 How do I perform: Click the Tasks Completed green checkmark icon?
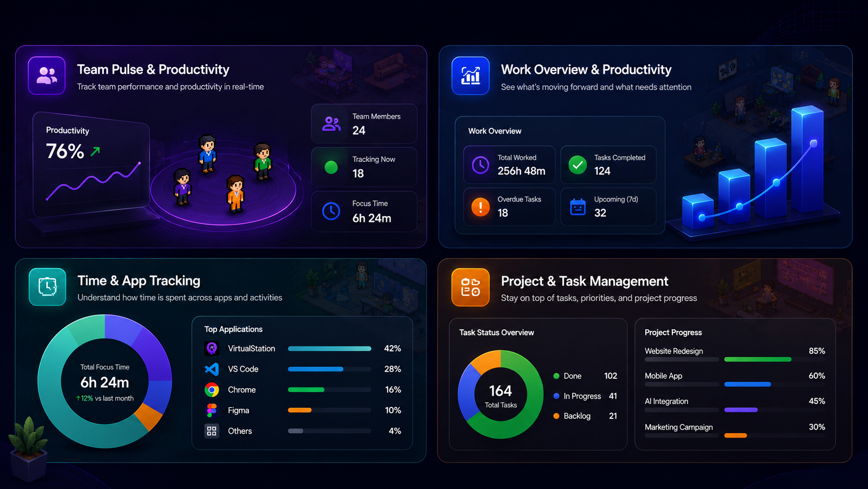coord(577,165)
